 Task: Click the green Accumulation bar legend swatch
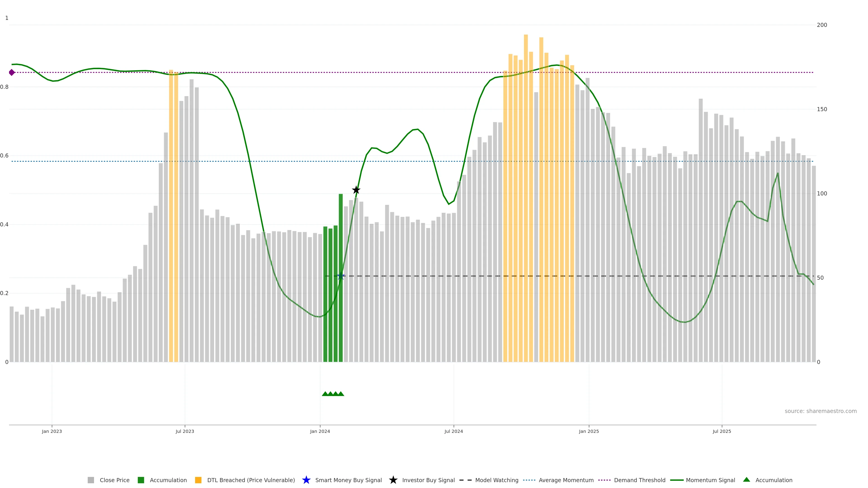141,480
